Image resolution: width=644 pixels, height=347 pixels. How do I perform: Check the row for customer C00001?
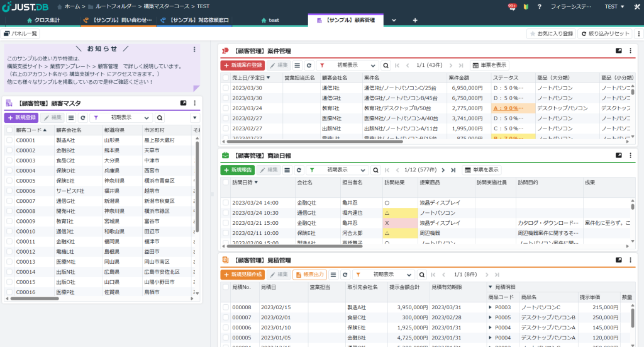(x=9, y=140)
